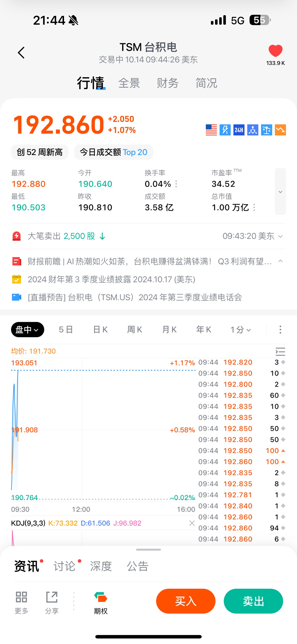Tap the TSM 台积电 title
Viewport: 297px width, 644px height.
tap(148, 47)
